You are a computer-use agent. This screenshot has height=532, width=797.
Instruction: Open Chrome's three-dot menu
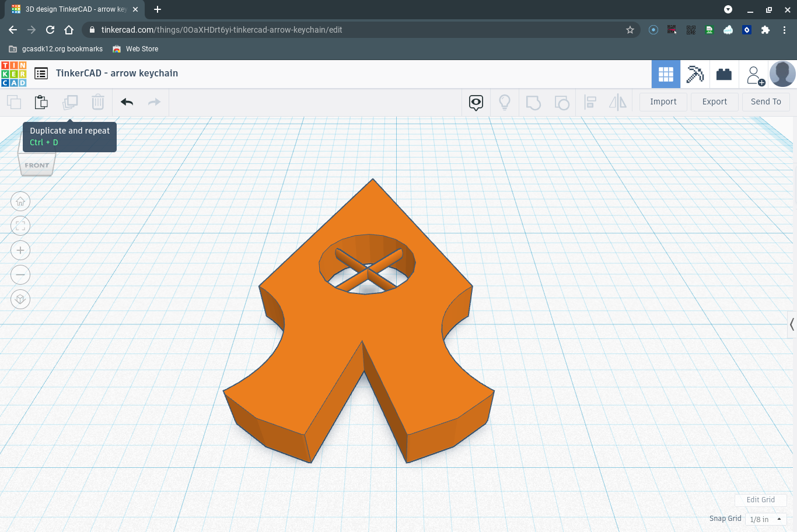pos(784,30)
